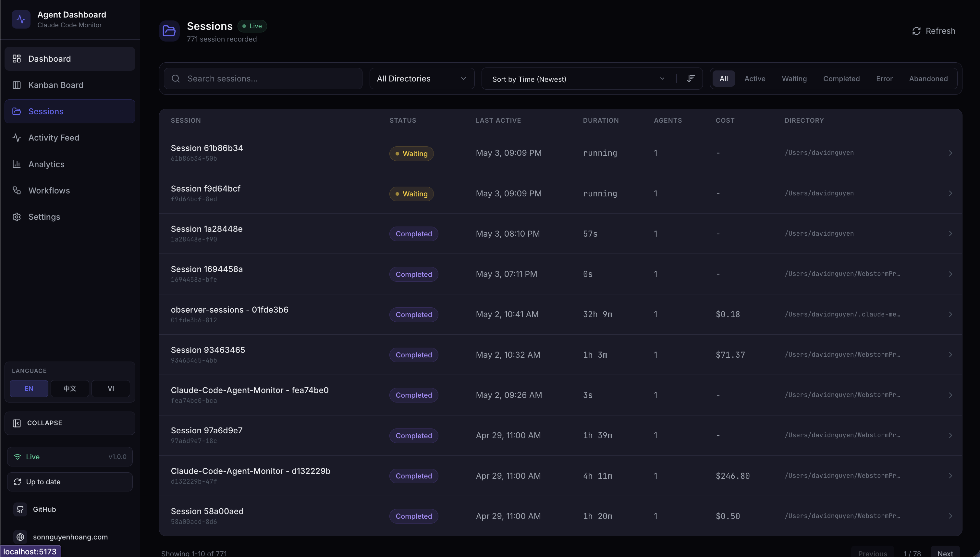This screenshot has width=980, height=557.
Task: Open the All Directories dropdown
Action: click(x=422, y=79)
